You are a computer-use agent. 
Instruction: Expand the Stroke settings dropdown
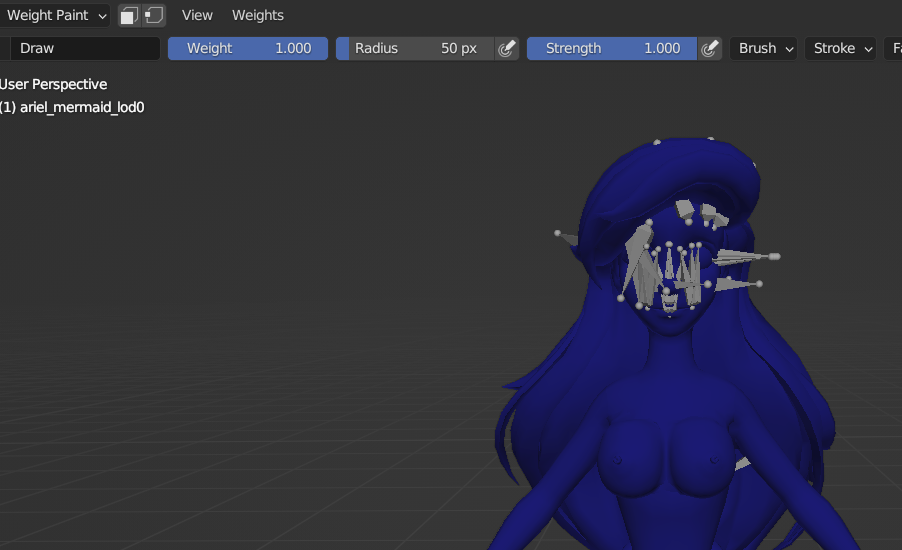click(840, 48)
